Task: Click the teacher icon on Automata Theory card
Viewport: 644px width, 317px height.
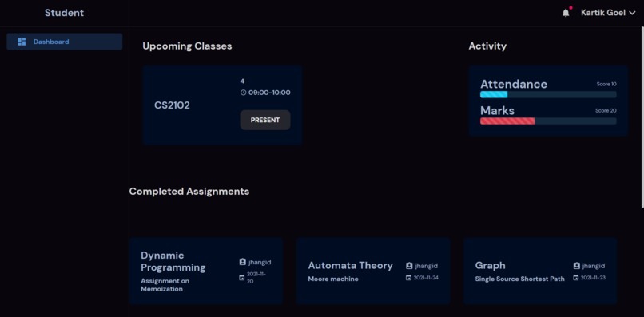Action: [409, 266]
